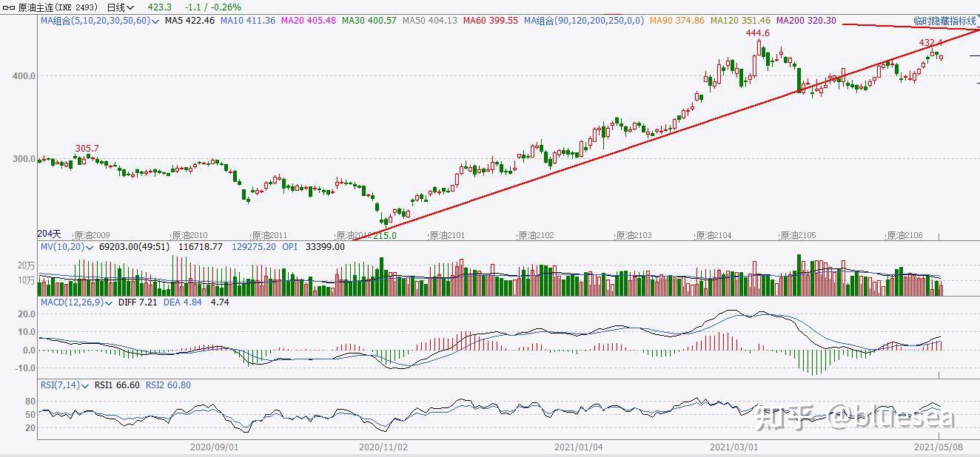Image resolution: width=980 pixels, height=457 pixels.
Task: Expand the MA组合(5,10,20,30,50,60) dropdown
Action: point(100,21)
